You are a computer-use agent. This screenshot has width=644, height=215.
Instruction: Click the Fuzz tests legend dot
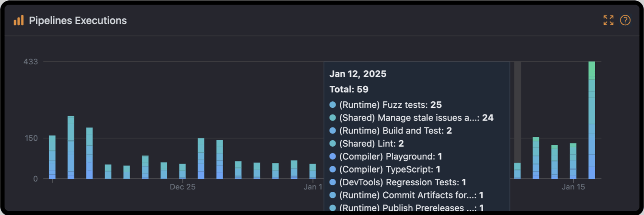point(333,105)
